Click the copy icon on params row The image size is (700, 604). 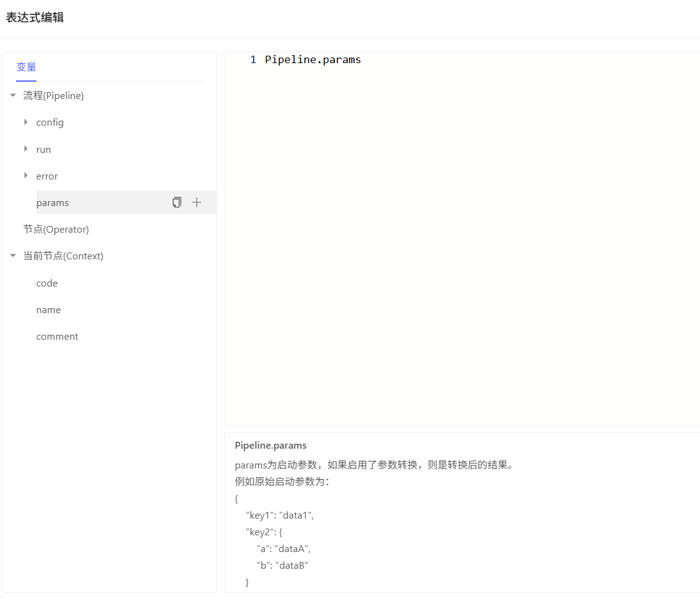tap(177, 202)
